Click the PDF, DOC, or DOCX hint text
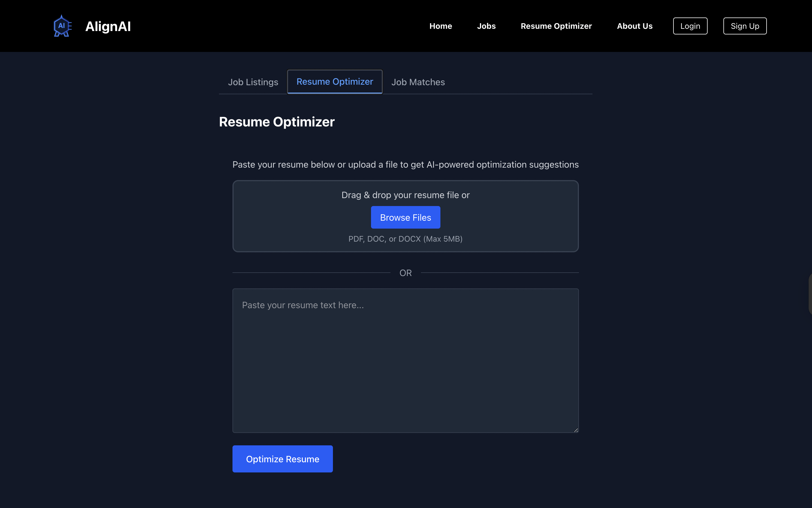The width and height of the screenshot is (812, 508). 405,239
